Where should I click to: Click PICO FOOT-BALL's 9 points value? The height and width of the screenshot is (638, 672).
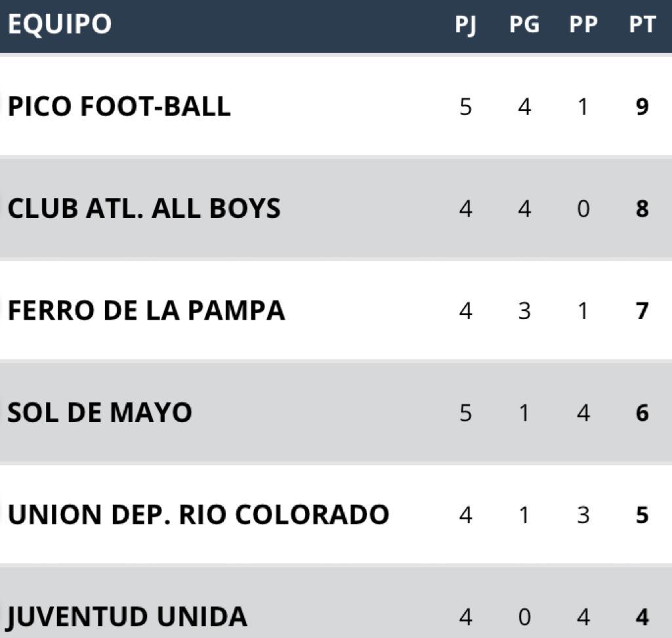click(642, 106)
